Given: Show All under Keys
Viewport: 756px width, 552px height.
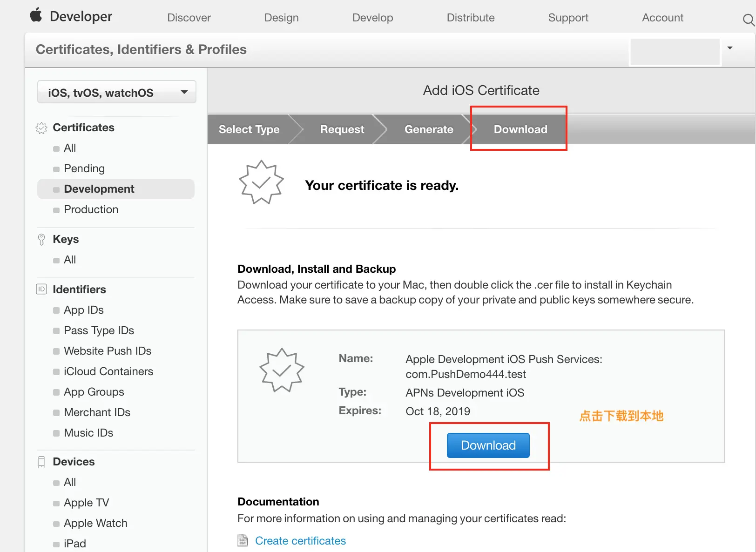Looking at the screenshot, I should pyautogui.click(x=70, y=260).
